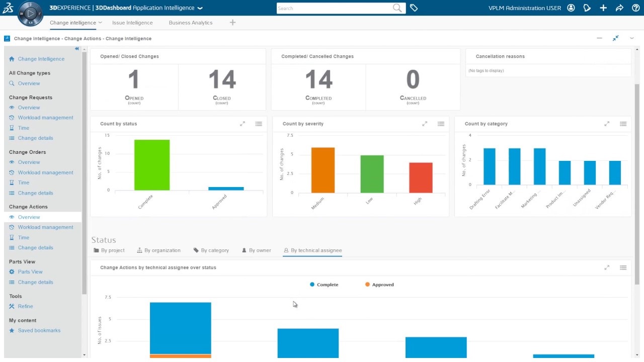Open Count by severity chart menu
Screen dimensions: 644x362
tap(441, 124)
